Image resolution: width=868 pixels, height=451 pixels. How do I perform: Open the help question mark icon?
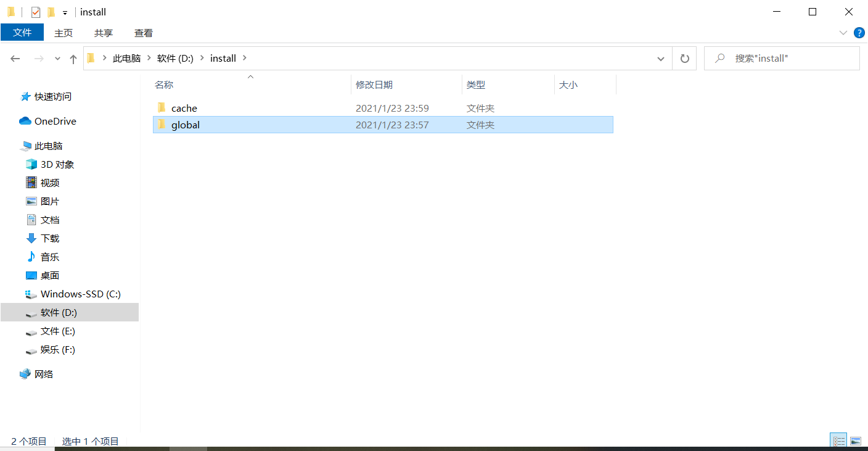pyautogui.click(x=859, y=33)
